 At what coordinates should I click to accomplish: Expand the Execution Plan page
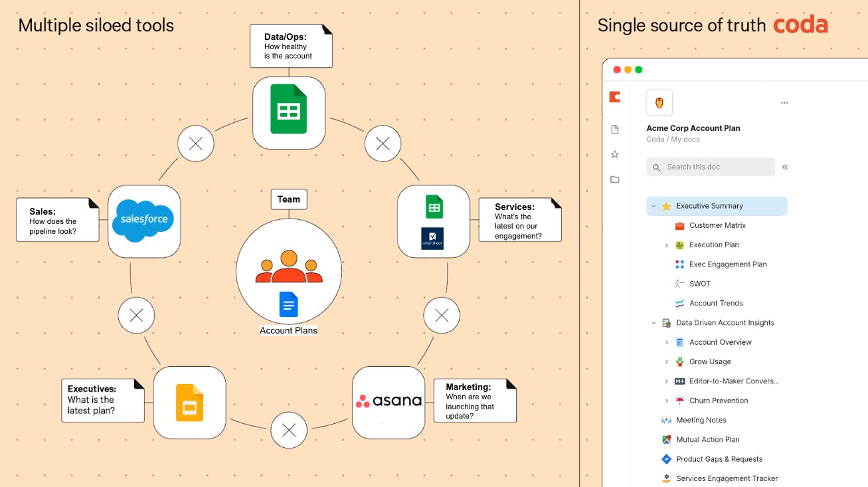[667, 245]
